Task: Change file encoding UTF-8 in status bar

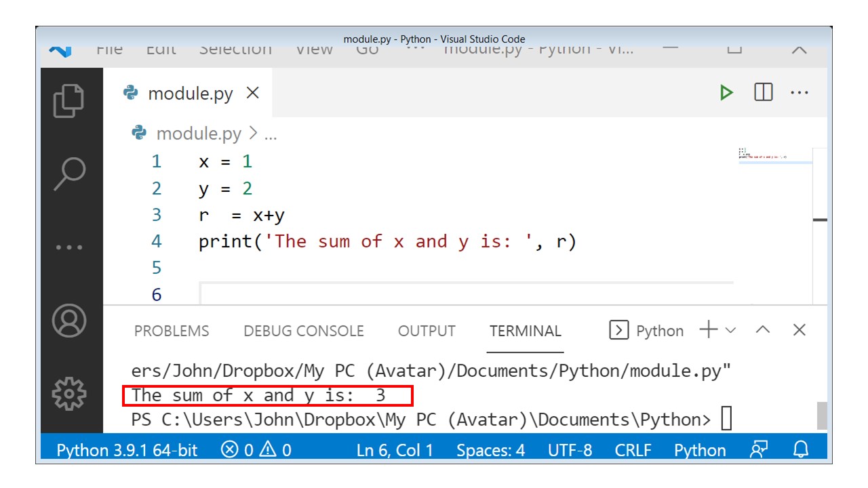Action: [570, 450]
